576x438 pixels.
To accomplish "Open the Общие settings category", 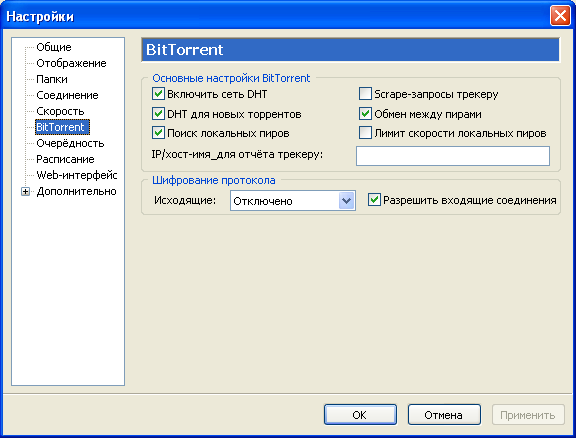I will click(54, 47).
